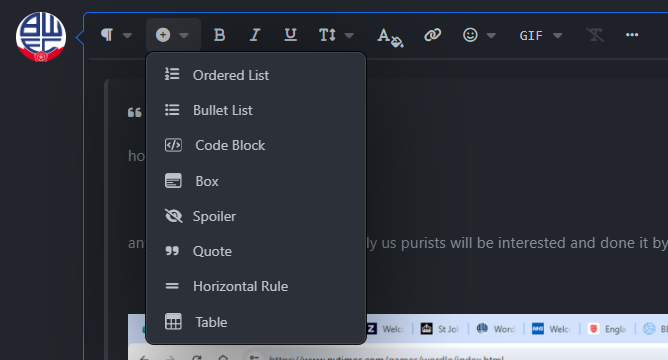Screen dimensions: 668x360
Task: Toggle italic formatting
Action: click(x=255, y=35)
